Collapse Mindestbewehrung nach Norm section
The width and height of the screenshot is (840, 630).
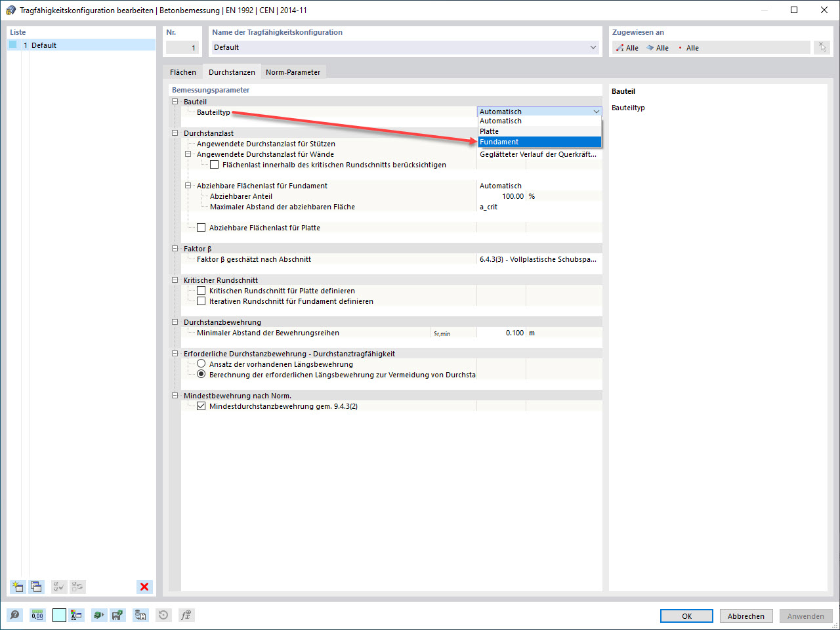point(175,396)
